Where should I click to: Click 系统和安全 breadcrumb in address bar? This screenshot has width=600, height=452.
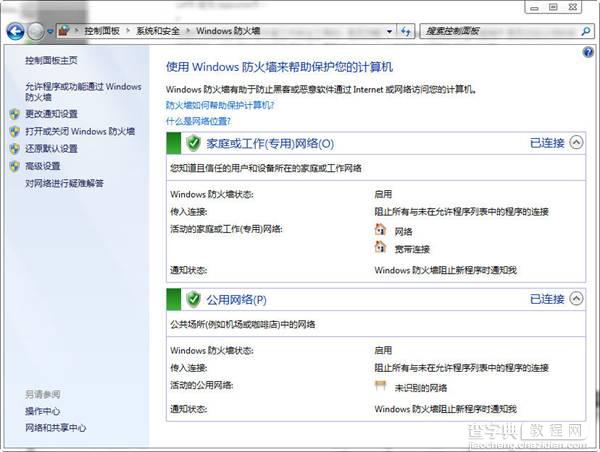[x=158, y=31]
